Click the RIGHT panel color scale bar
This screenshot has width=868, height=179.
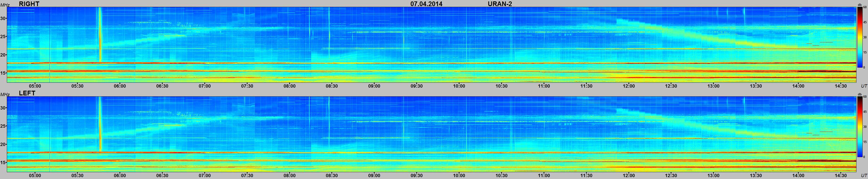860,37
